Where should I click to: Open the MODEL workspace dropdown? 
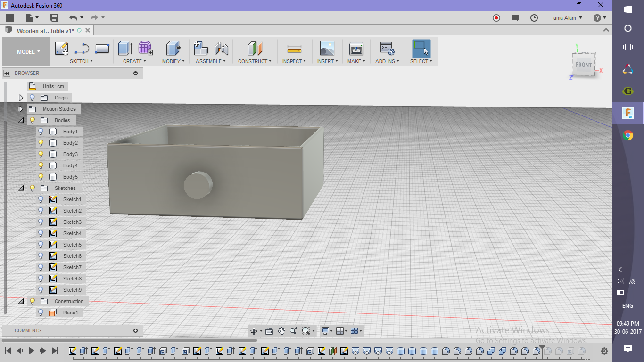click(x=28, y=52)
